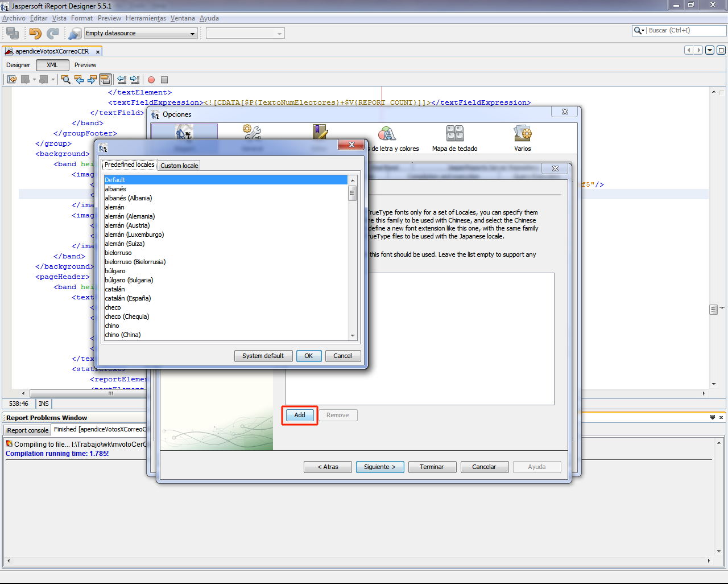Screen dimensions: 728x584
Task: Click the Find Selection magnifier icon
Action: (66, 80)
